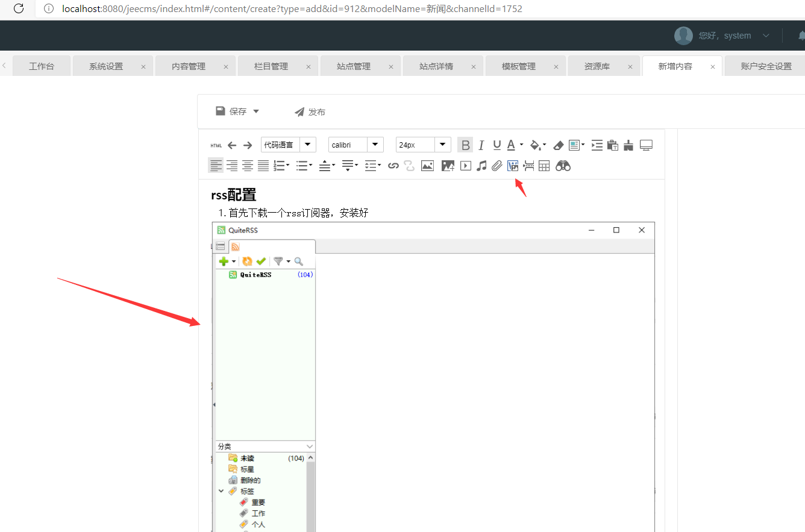Pick a font color with the A icon
The width and height of the screenshot is (805, 532).
(511, 145)
